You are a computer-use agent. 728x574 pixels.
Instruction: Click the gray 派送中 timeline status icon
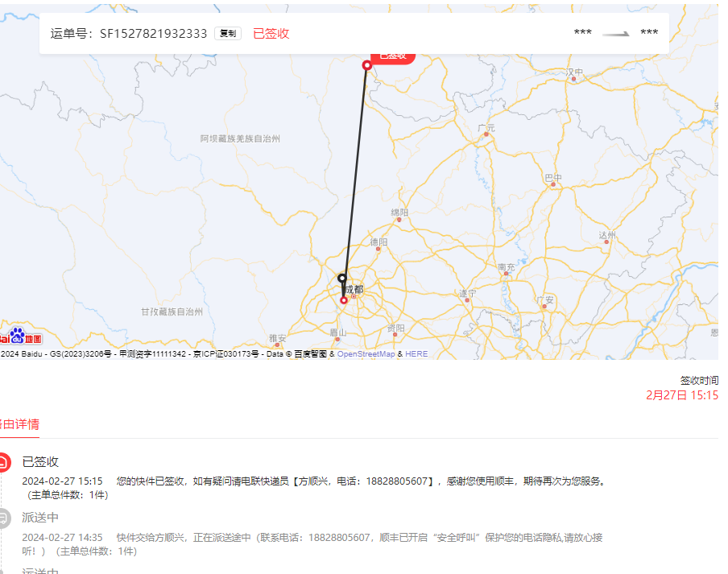3,518
